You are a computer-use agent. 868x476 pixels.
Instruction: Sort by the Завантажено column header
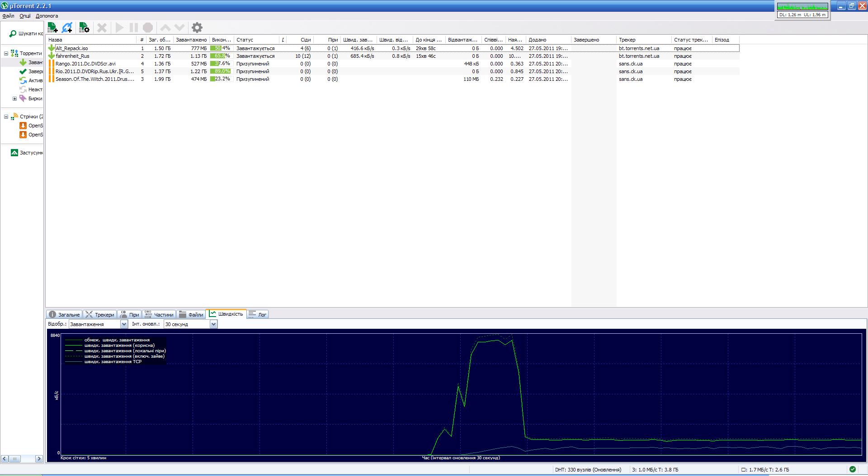(x=191, y=40)
